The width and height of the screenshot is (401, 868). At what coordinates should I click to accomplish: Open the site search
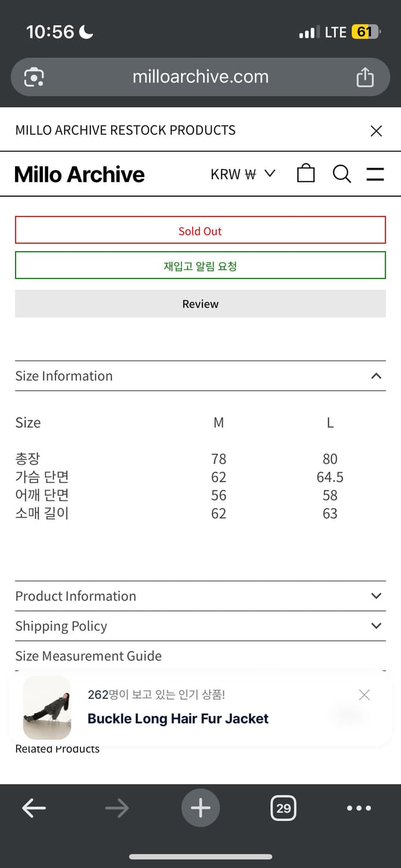click(342, 174)
